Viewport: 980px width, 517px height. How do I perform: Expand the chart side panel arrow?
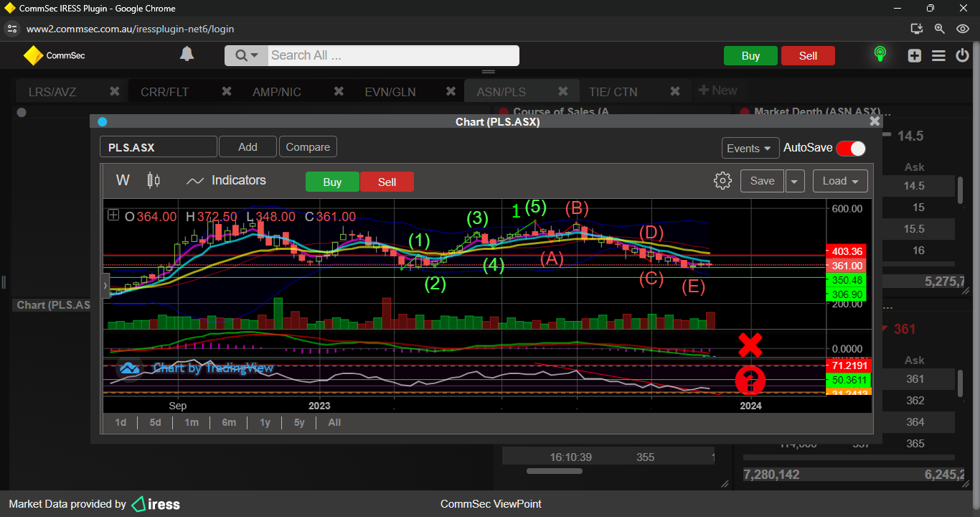point(105,285)
